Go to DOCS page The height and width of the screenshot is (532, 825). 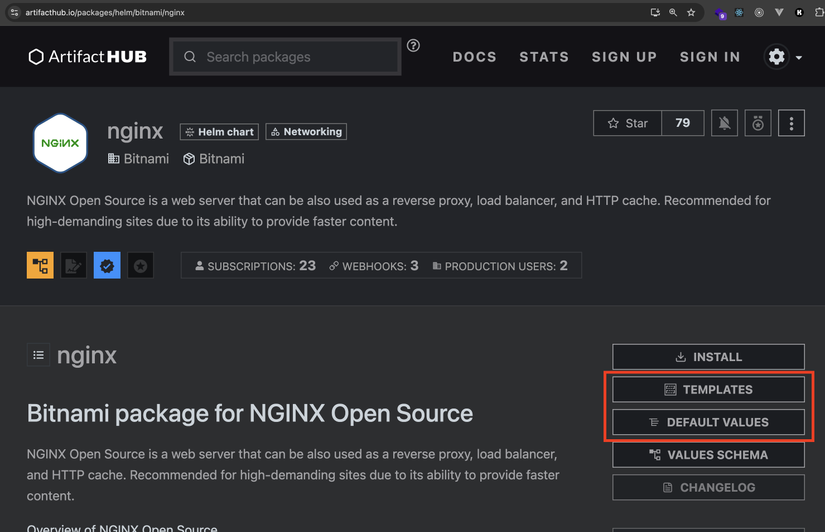[x=475, y=57]
